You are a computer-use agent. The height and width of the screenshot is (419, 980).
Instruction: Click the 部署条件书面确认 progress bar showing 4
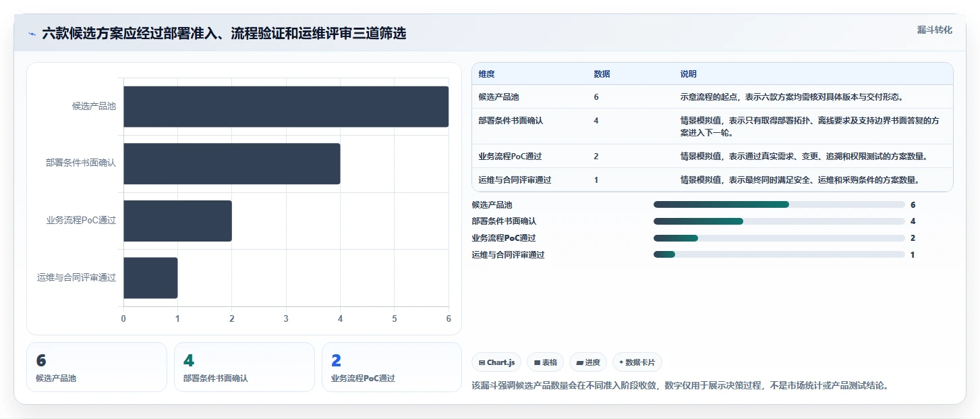779,221
